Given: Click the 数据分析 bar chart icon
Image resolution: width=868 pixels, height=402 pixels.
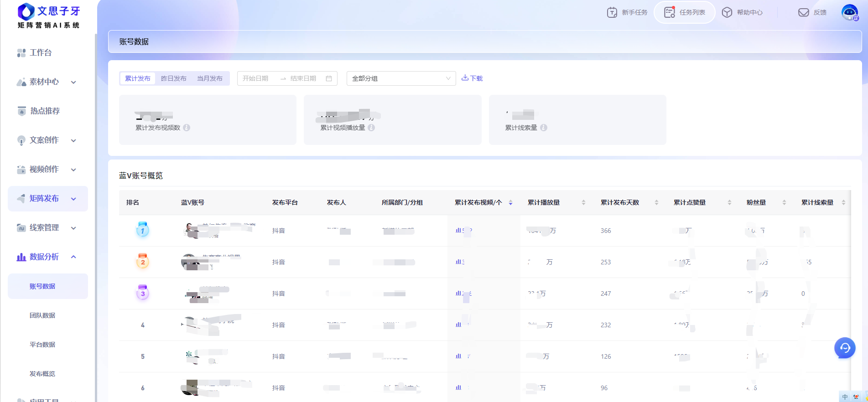Looking at the screenshot, I should point(21,257).
